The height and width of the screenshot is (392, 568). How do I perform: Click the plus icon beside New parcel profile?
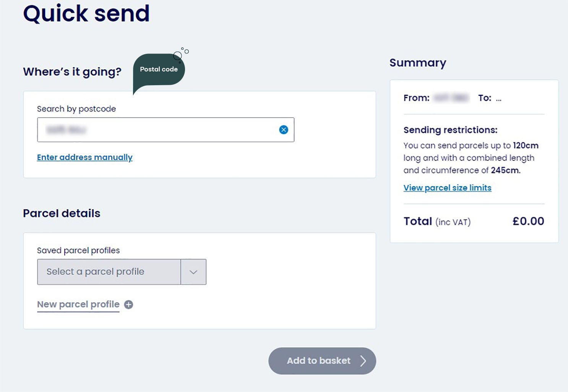point(129,305)
